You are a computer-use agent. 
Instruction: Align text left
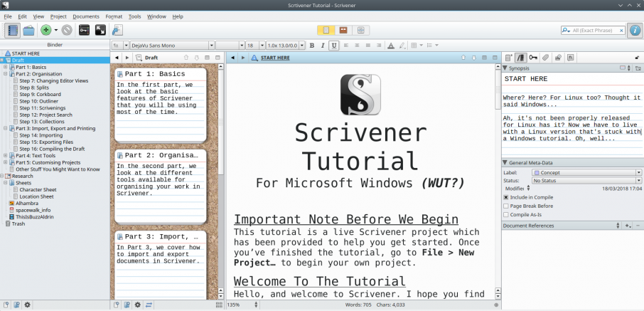point(346,46)
